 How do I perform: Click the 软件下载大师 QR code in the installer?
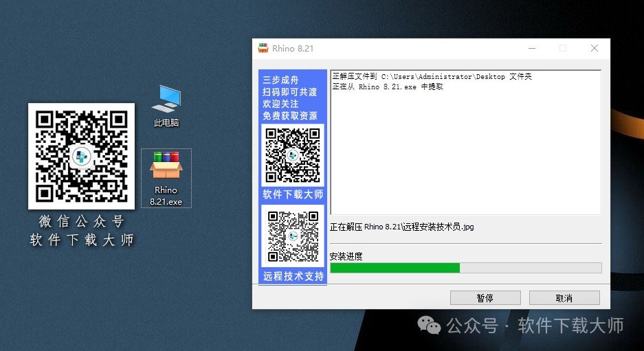292,155
